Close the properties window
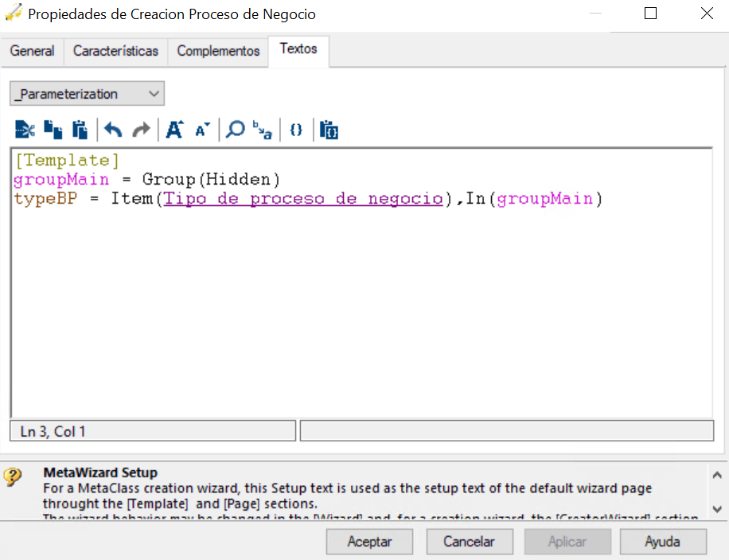729x560 pixels. (x=707, y=14)
